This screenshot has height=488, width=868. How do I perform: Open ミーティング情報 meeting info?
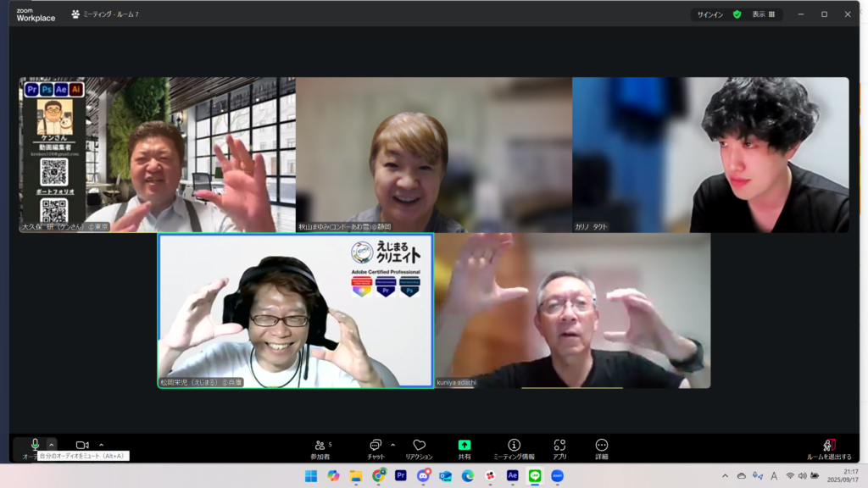tap(514, 448)
